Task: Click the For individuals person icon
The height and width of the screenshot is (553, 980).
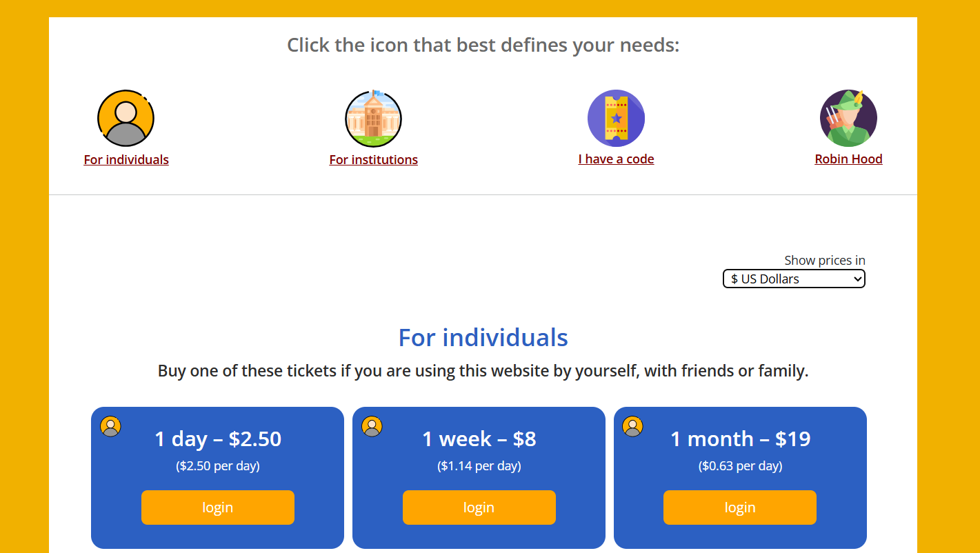Action: click(x=126, y=118)
